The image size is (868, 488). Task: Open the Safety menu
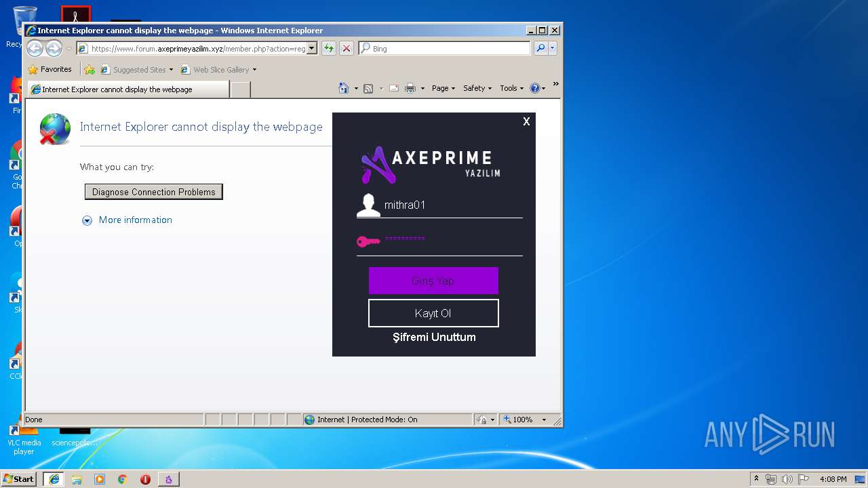pos(477,88)
